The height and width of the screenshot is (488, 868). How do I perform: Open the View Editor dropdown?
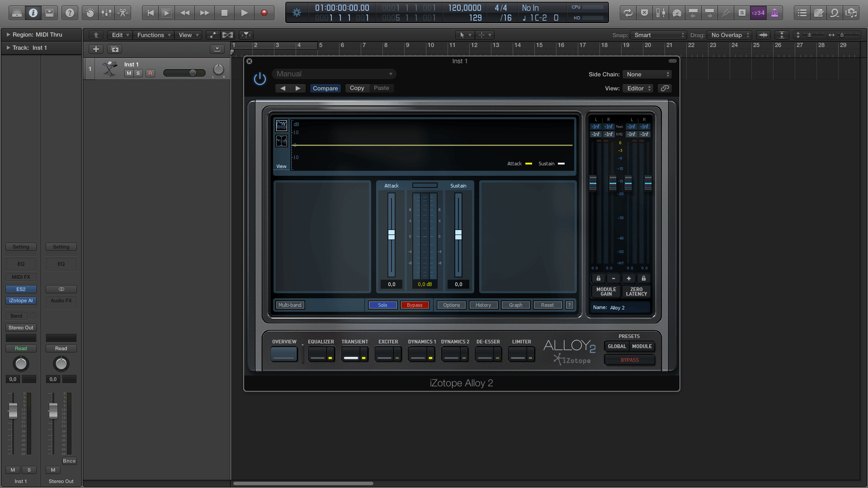click(638, 88)
